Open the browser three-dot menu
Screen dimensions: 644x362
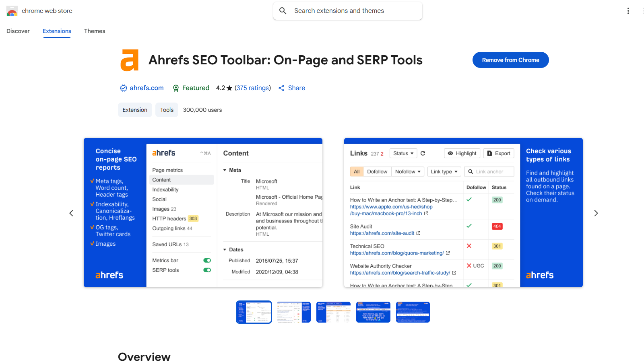[x=628, y=11]
